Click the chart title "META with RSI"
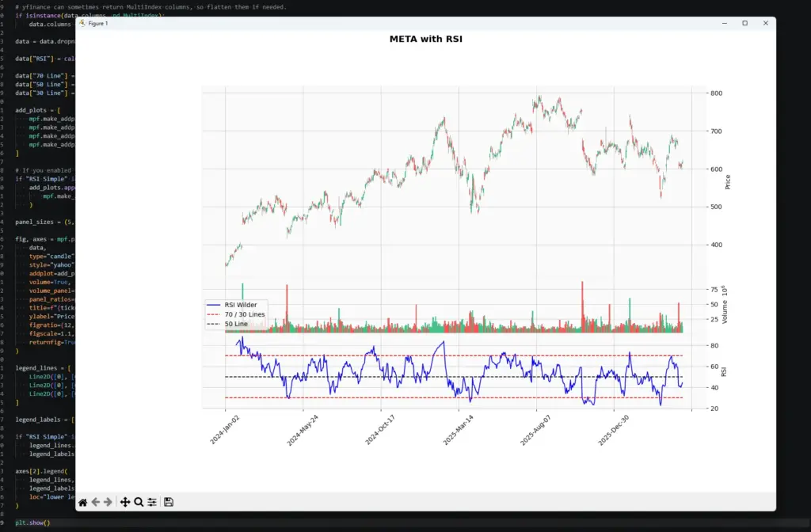Image resolution: width=811 pixels, height=532 pixels. pyautogui.click(x=425, y=39)
